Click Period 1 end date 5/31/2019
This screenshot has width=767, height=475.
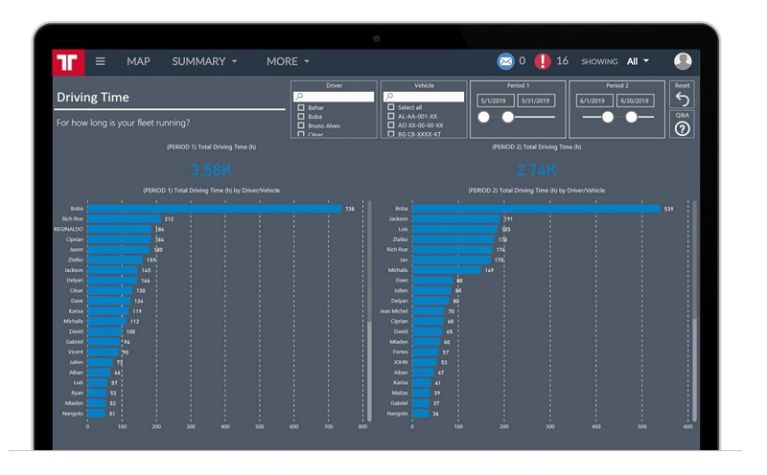pos(536,101)
